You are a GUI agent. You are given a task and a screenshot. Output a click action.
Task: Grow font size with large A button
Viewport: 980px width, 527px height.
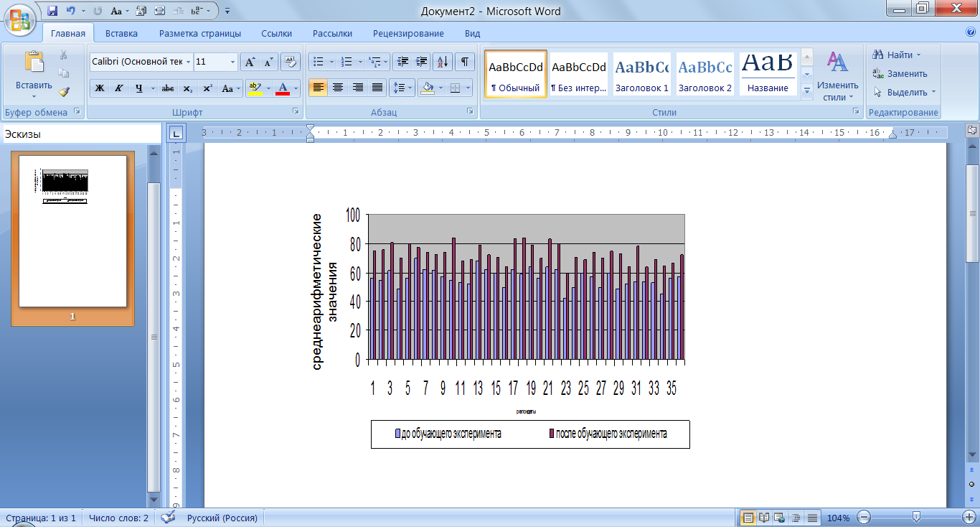[x=250, y=62]
